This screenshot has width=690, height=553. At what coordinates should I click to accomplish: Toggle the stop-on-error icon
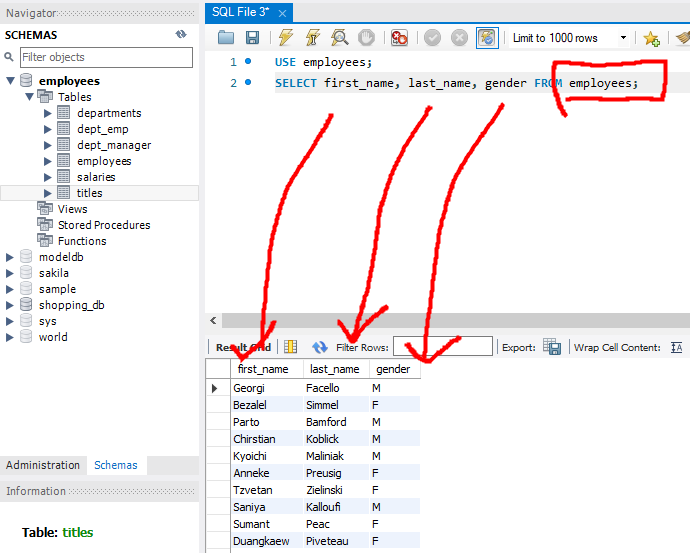point(400,38)
